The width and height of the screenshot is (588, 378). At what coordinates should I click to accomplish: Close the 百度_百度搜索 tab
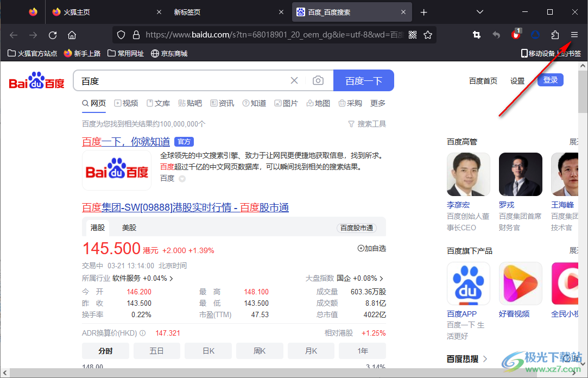(403, 12)
